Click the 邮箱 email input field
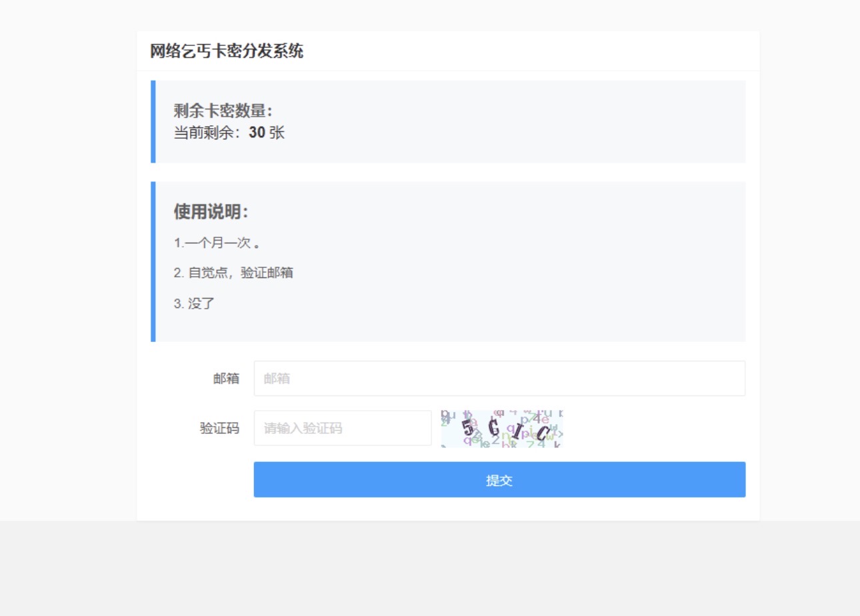 coord(499,379)
